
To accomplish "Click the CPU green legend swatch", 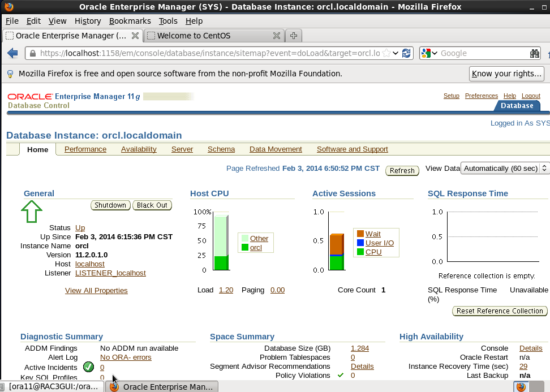I will pyautogui.click(x=360, y=252).
